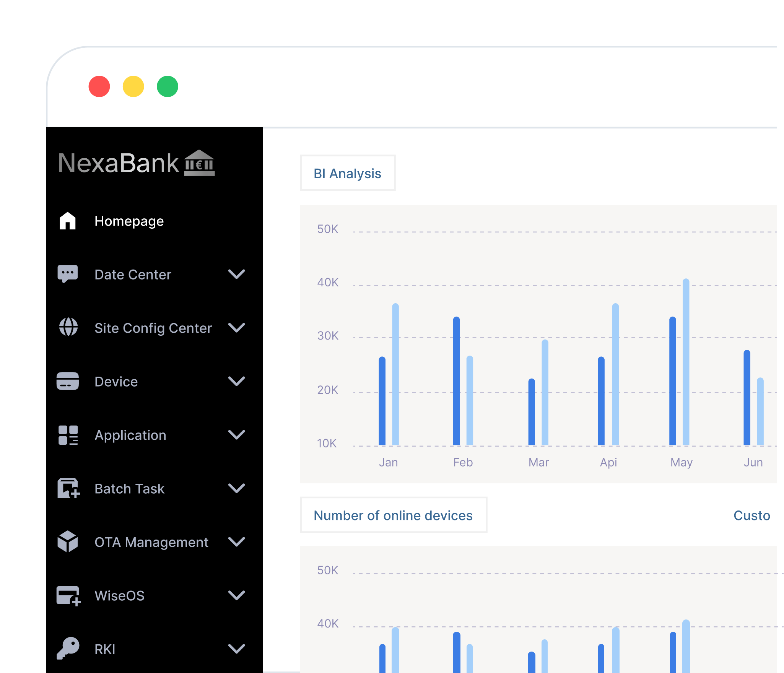Screen dimensions: 784x673
Task: Expand the Date Center dropdown
Action: [x=238, y=274]
